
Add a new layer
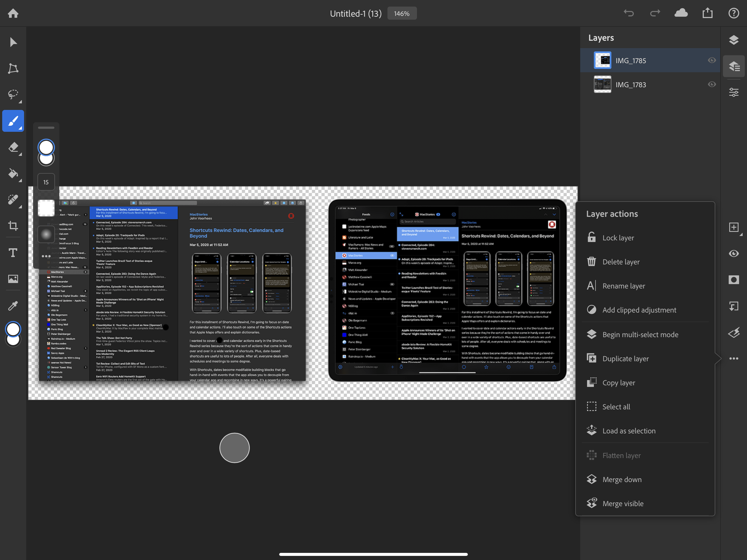coord(734,227)
